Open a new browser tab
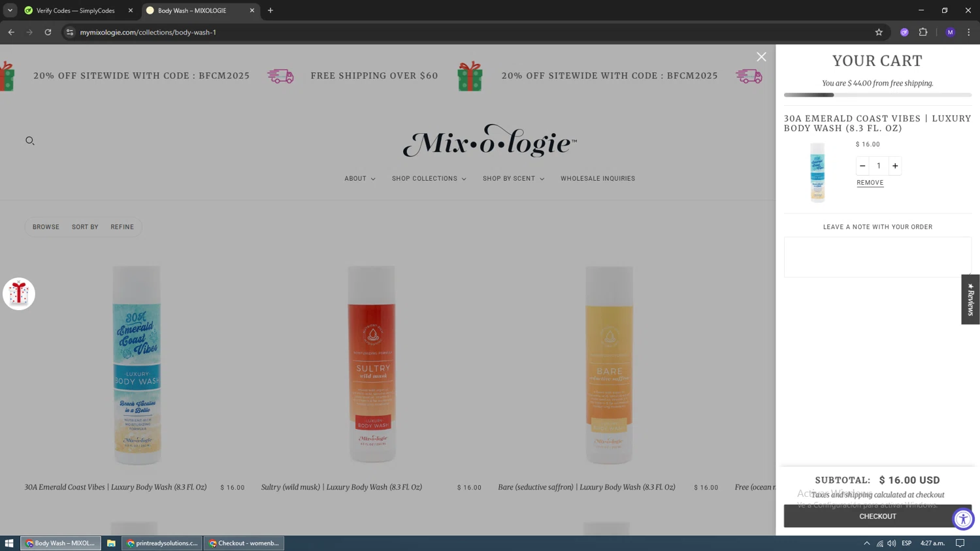The height and width of the screenshot is (551, 980). coord(270,10)
